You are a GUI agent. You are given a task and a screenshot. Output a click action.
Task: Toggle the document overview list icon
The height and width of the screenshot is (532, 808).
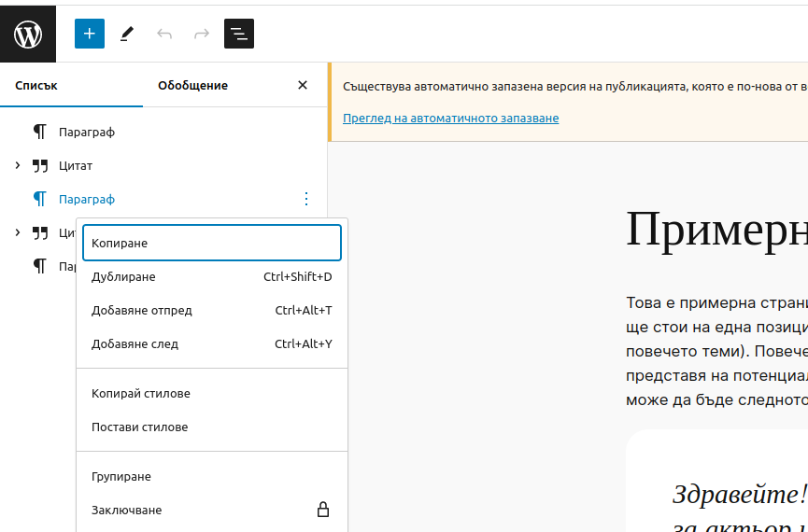coord(239,34)
